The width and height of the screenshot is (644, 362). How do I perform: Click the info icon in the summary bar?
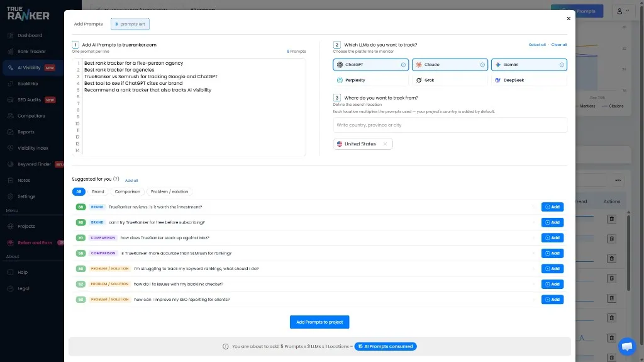(x=226, y=346)
